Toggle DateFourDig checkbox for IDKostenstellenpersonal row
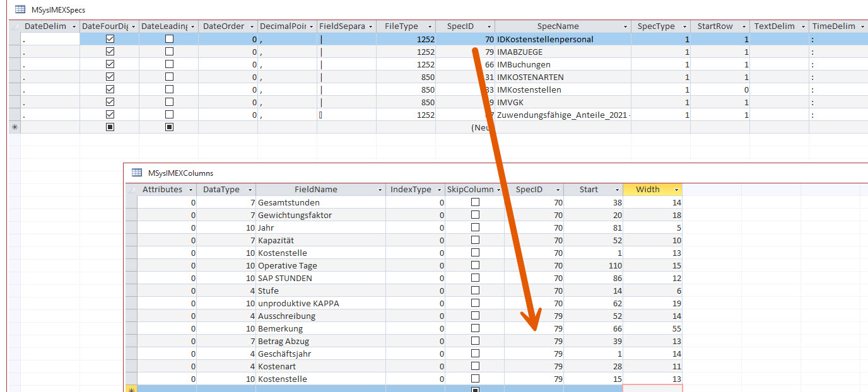 [110, 39]
